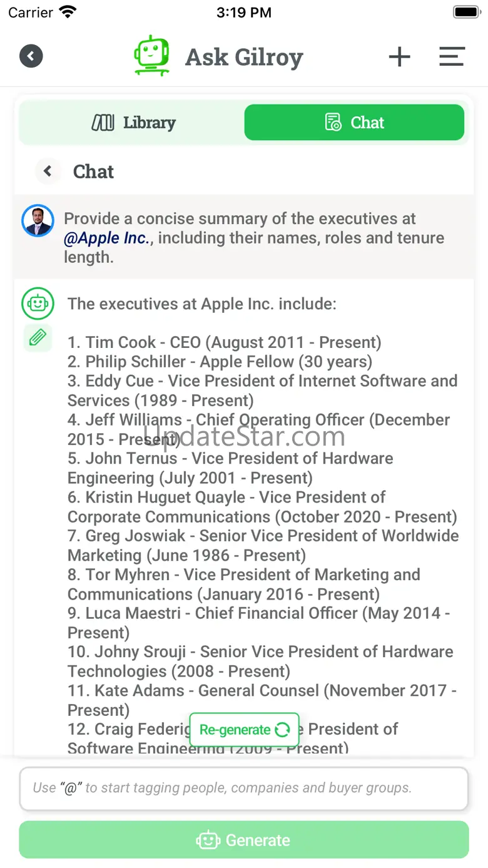Tap the dark back arrow in header
This screenshot has height=868, width=488.
[31, 56]
